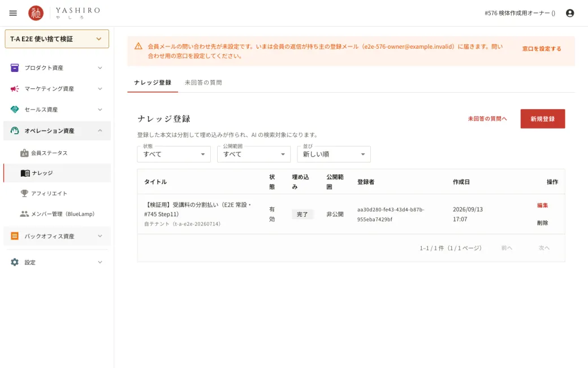This screenshot has height=368, width=588.
Task: Expand the セールス資産 section chevron
Action: pos(100,110)
